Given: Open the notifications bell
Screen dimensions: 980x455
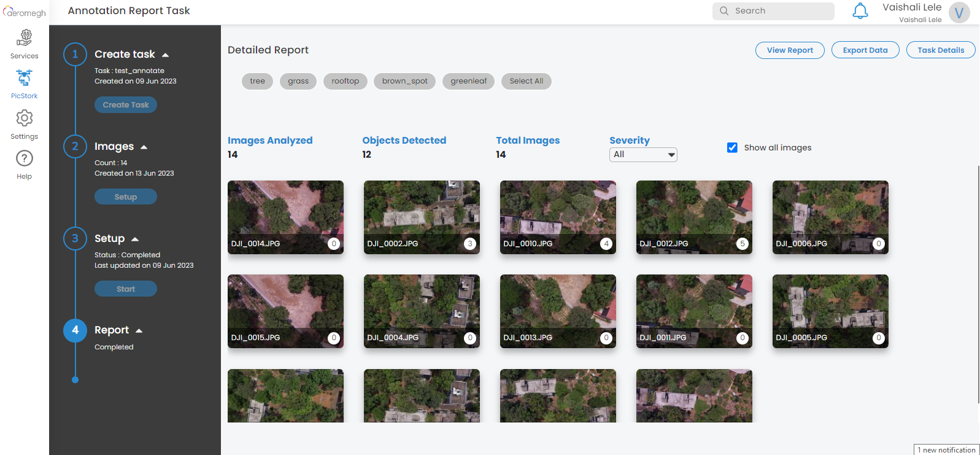Looking at the screenshot, I should (x=860, y=11).
